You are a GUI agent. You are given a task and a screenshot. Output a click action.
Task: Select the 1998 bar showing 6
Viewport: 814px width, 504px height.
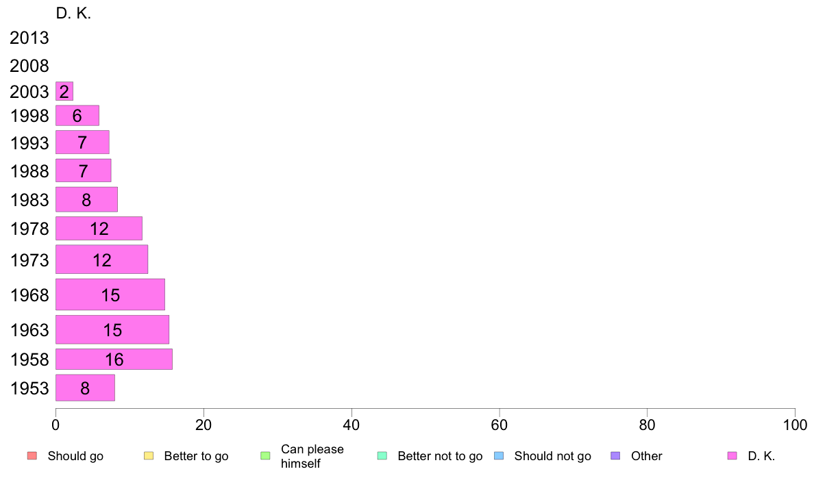[77, 116]
